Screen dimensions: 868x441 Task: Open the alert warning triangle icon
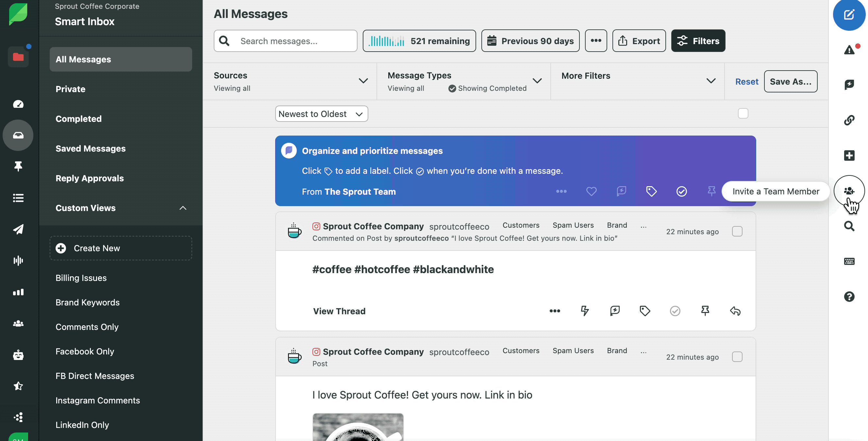point(849,50)
